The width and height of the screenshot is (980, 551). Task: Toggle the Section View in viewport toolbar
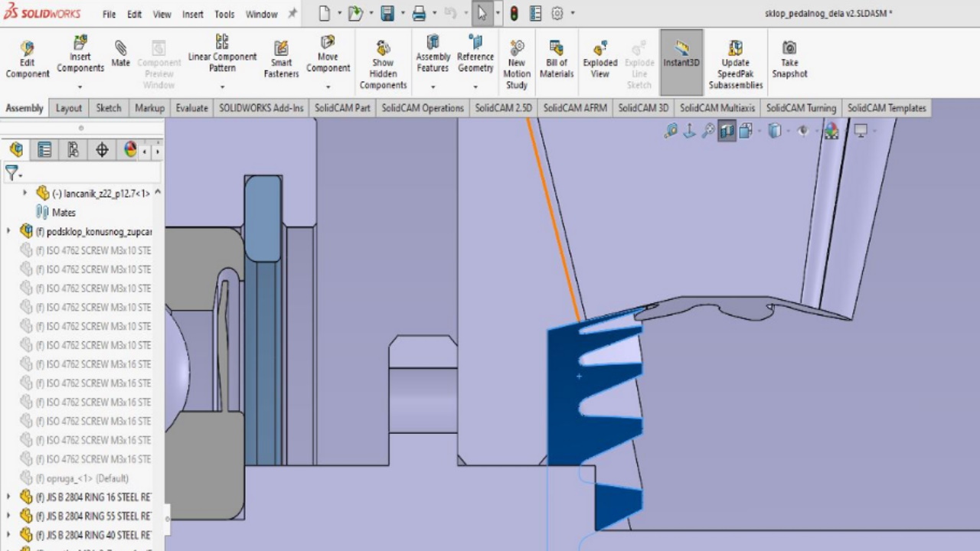click(x=727, y=131)
